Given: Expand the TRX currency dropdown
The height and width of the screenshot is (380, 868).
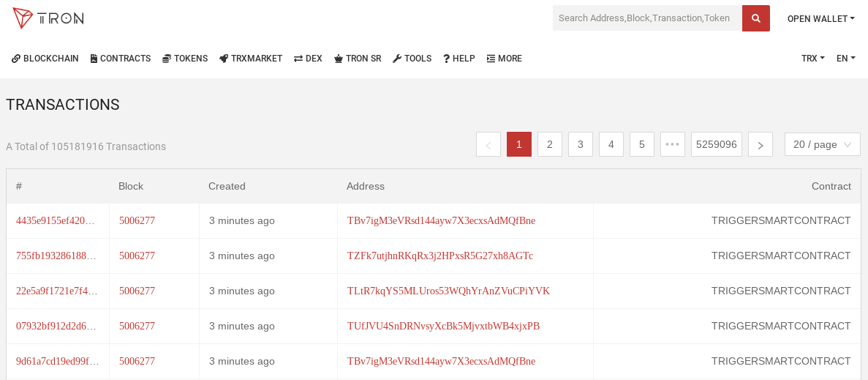Looking at the screenshot, I should coord(812,58).
